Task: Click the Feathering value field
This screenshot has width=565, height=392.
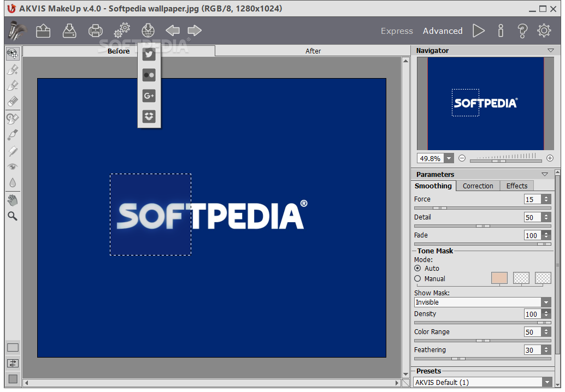Action: (533, 350)
